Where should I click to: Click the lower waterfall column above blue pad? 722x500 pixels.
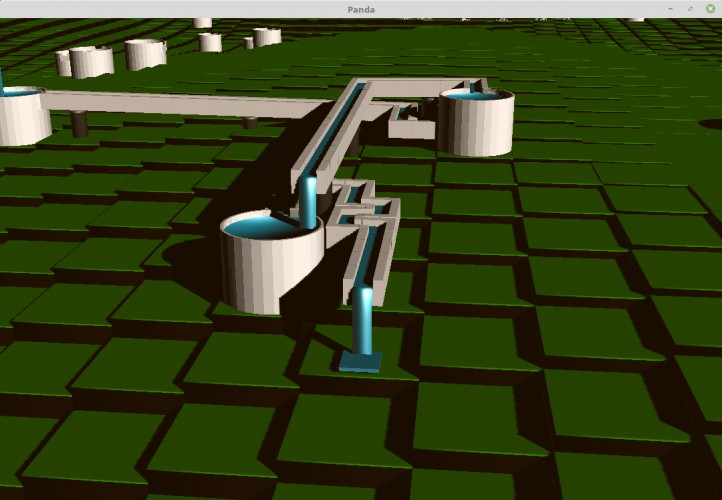(363, 320)
